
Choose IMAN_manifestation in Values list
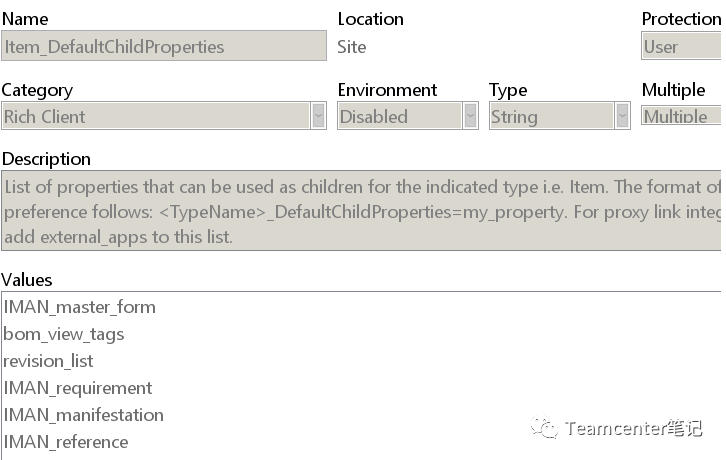pos(84,415)
